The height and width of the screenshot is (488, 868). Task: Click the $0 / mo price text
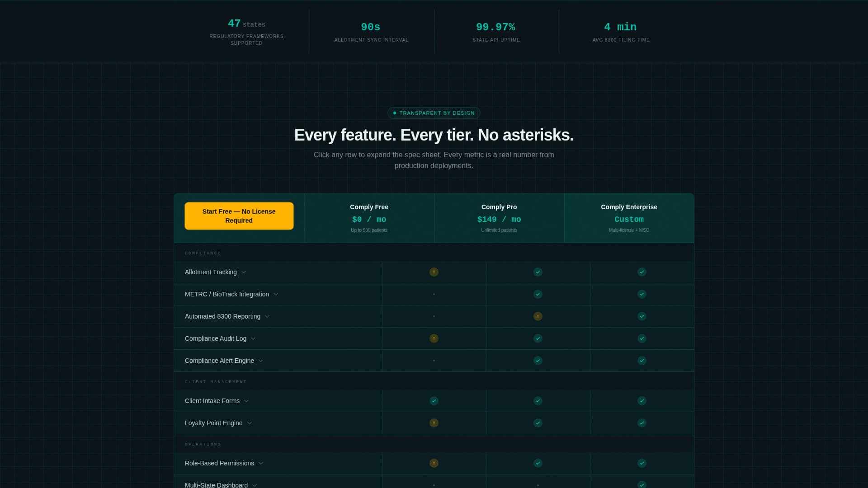pos(369,219)
